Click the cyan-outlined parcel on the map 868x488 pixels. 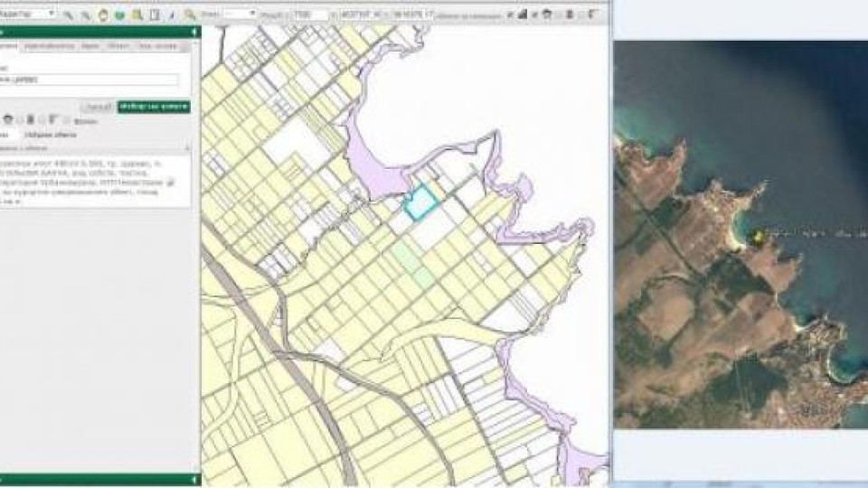tap(419, 202)
